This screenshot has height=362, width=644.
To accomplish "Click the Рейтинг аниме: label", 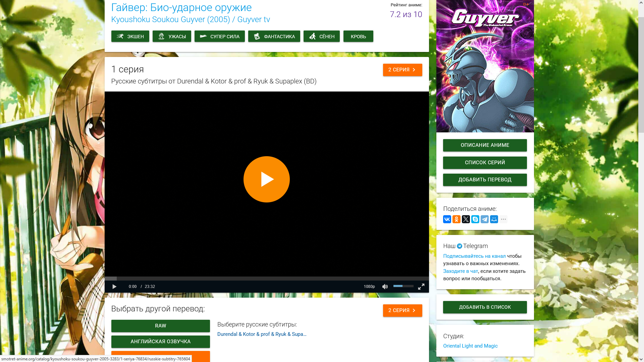I will (x=406, y=5).
